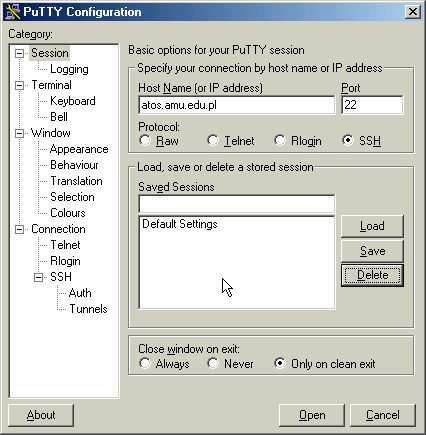
Task: Open the SSH category in tree
Action: 61,277
